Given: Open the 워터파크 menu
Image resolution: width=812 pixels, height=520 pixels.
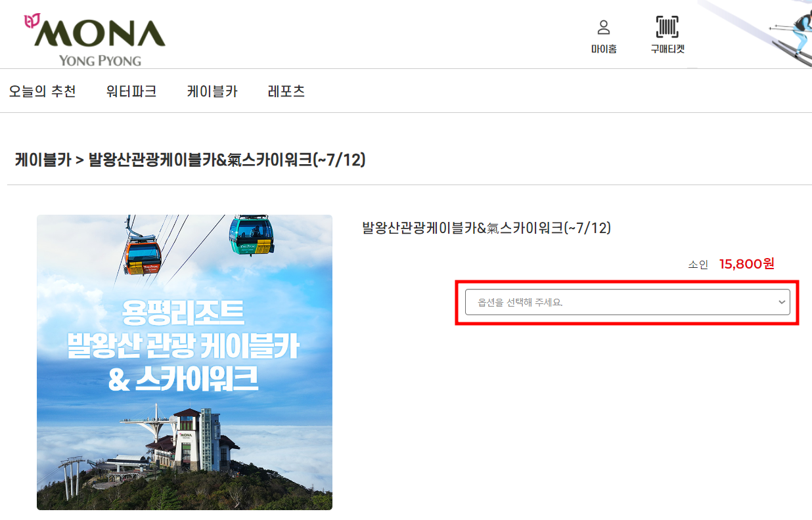Looking at the screenshot, I should point(131,91).
